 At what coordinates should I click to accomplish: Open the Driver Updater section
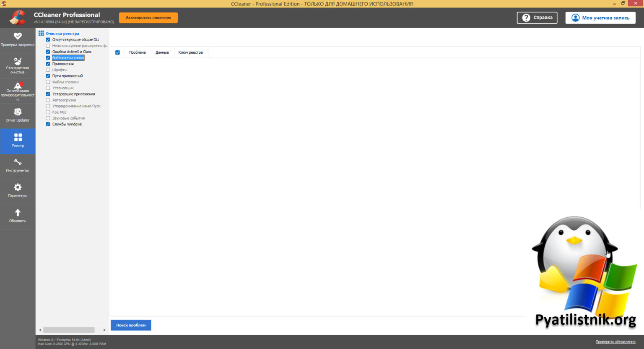(x=18, y=115)
